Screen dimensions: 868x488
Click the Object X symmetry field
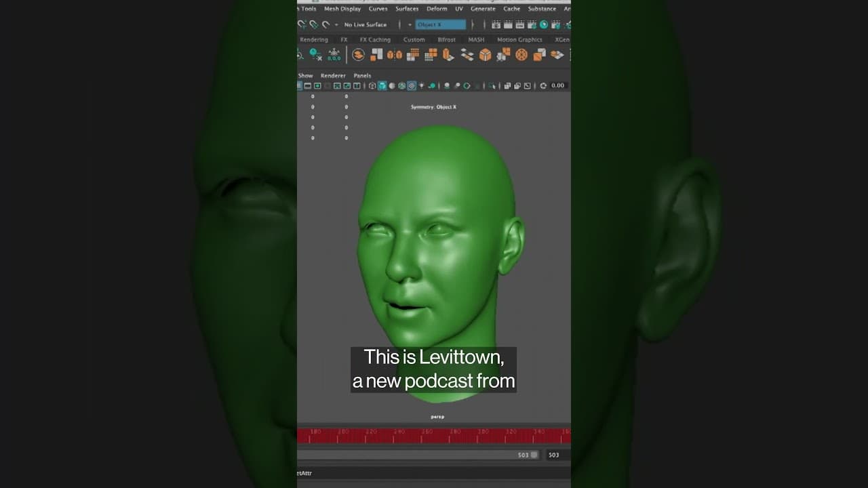(441, 24)
